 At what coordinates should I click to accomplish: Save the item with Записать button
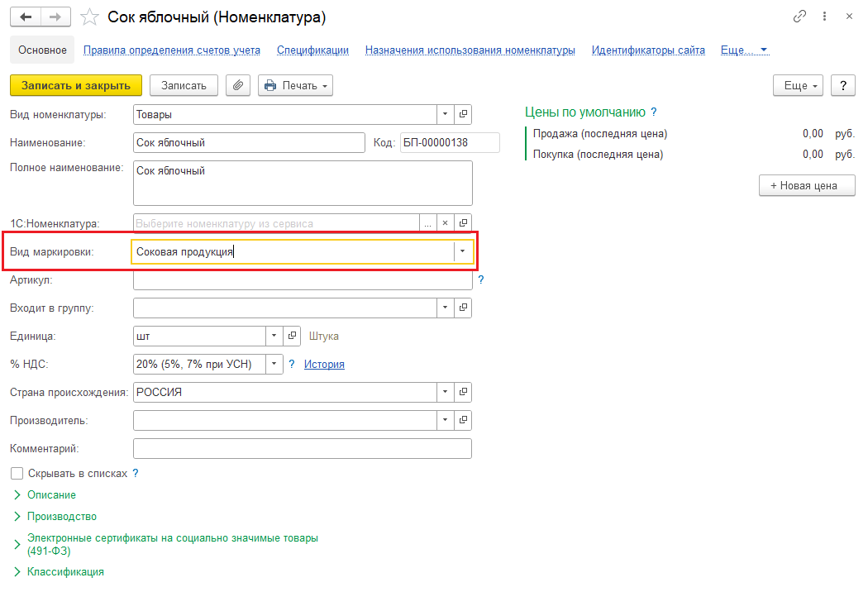(184, 85)
